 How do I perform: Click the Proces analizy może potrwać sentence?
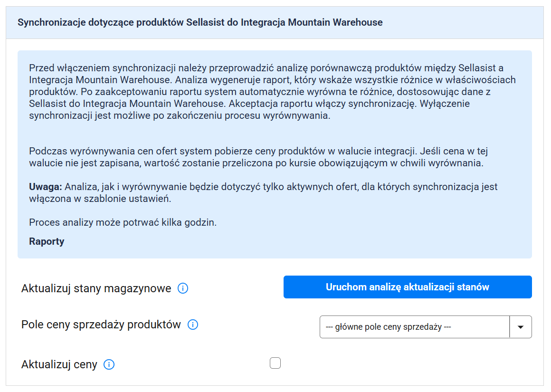point(123,222)
